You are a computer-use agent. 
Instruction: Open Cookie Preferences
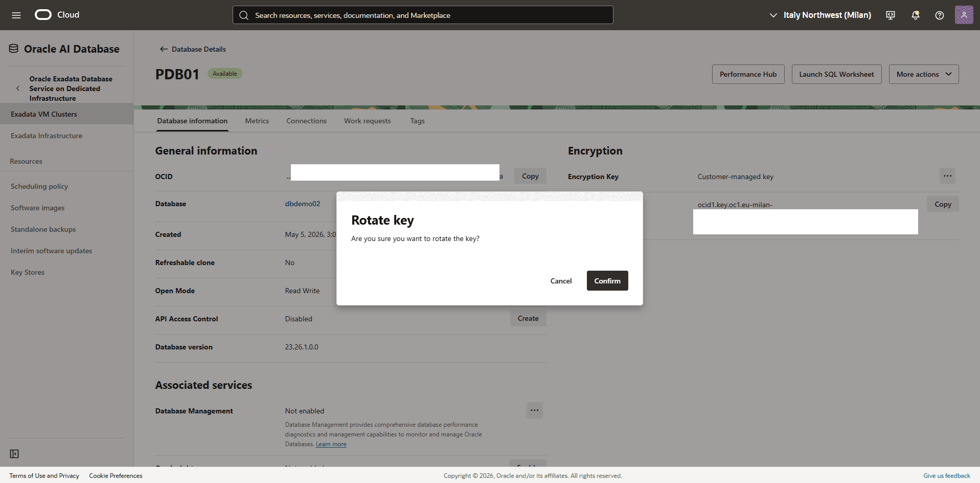tap(116, 476)
